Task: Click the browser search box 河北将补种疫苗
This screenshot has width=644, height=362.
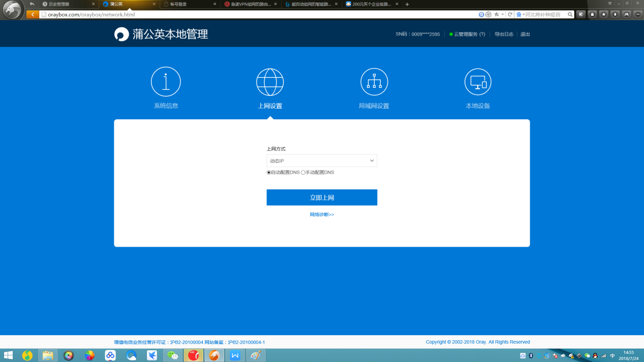Action: click(x=545, y=15)
